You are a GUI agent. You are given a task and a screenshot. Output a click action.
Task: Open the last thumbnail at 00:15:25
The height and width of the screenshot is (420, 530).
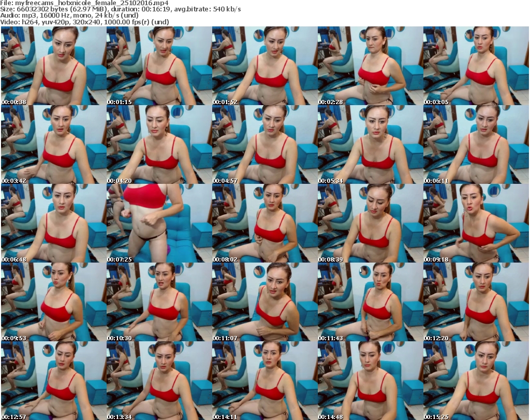[476, 380]
